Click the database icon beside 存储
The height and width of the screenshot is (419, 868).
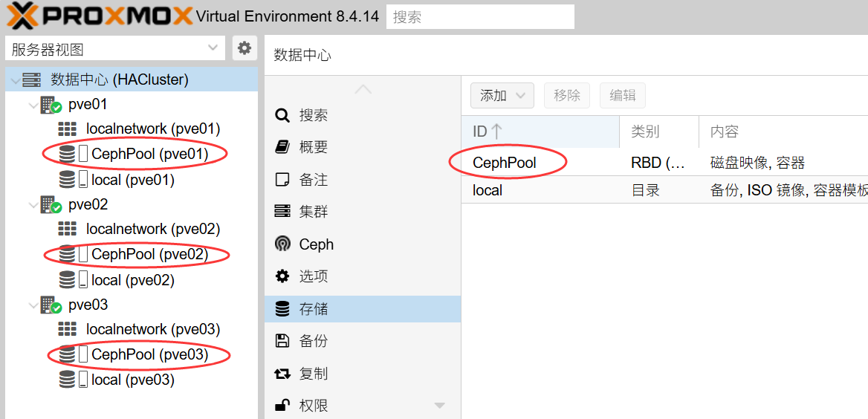[282, 309]
